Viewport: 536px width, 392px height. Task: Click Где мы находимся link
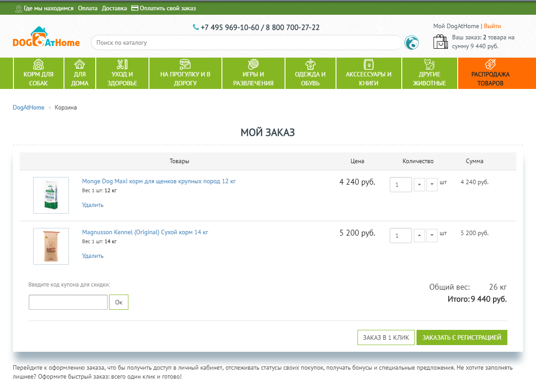[x=48, y=8]
